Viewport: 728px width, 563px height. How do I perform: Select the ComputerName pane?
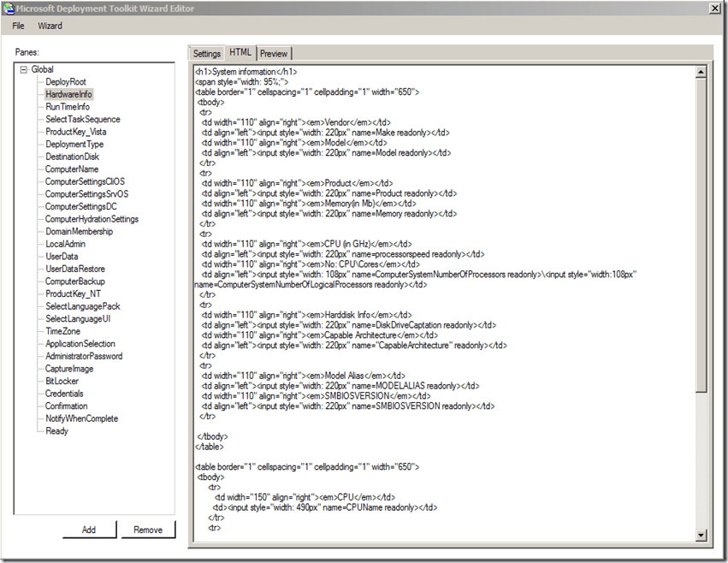72,169
